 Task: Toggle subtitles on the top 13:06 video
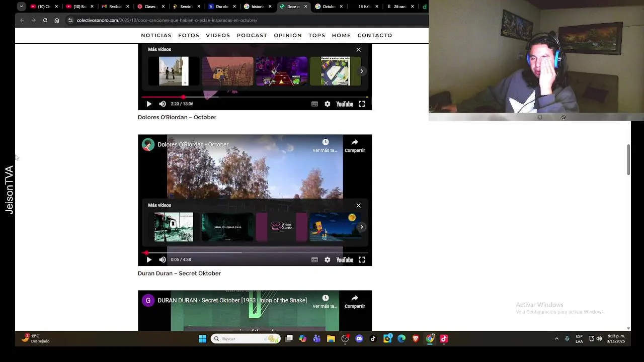(314, 104)
